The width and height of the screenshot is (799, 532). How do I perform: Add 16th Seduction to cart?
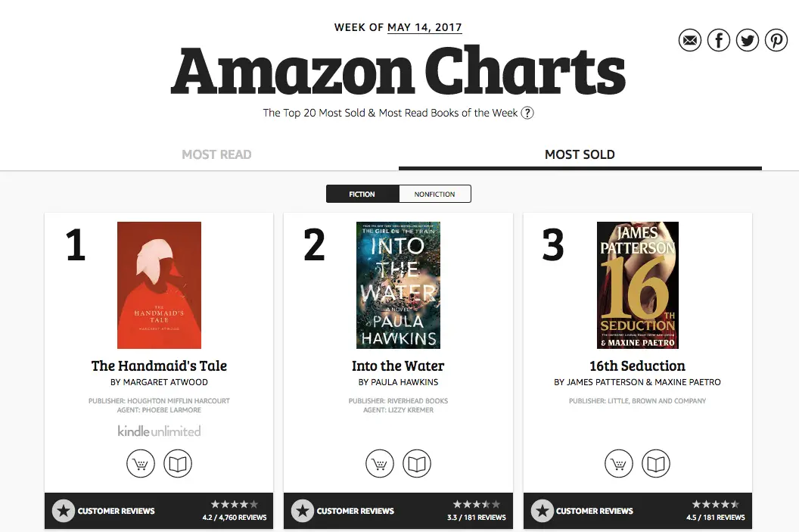(x=619, y=464)
